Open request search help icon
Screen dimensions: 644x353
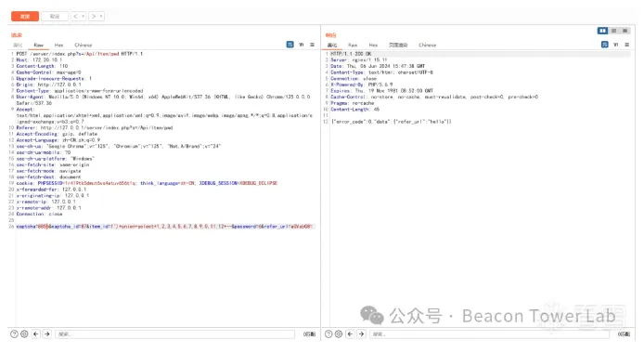tap(14, 334)
